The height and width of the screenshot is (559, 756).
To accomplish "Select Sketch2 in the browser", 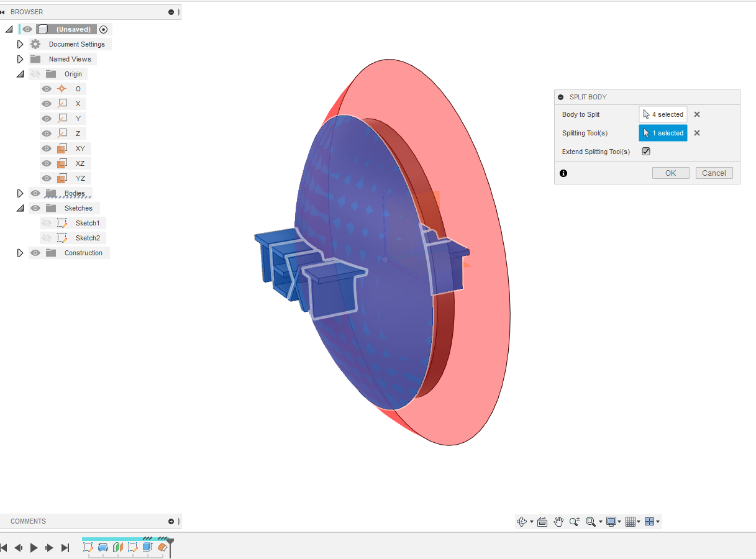I will pyautogui.click(x=88, y=237).
